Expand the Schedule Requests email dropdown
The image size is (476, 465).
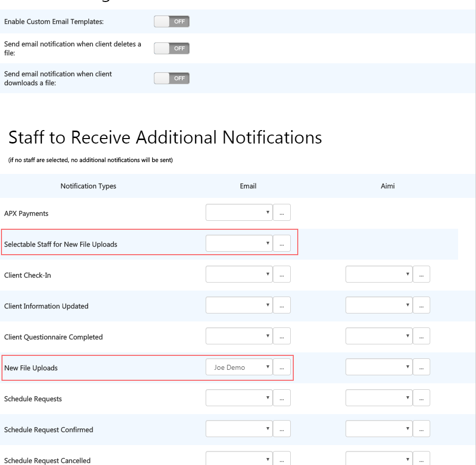click(239, 398)
